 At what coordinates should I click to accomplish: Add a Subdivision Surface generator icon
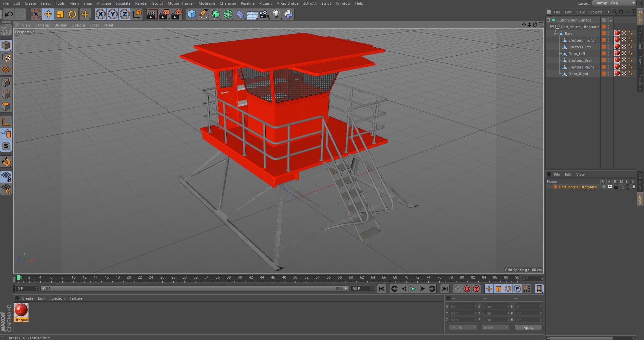click(216, 14)
